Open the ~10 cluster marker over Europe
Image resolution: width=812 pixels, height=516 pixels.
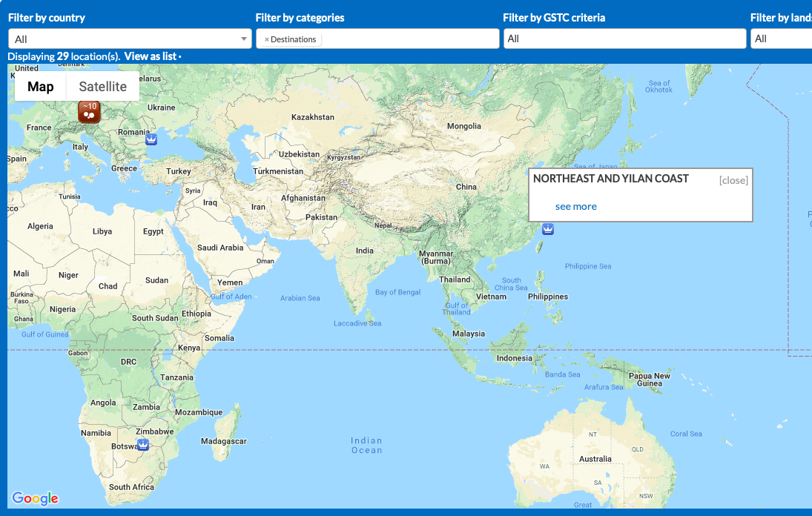point(89,112)
